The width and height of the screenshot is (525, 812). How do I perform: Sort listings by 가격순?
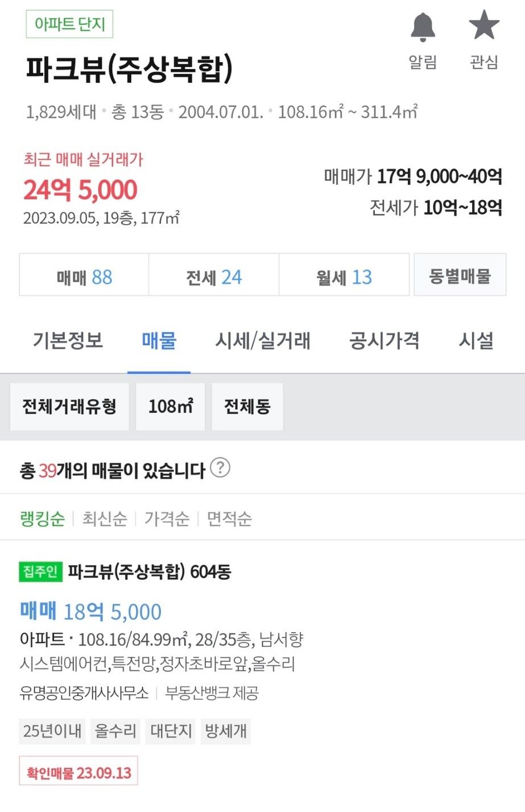pyautogui.click(x=167, y=518)
